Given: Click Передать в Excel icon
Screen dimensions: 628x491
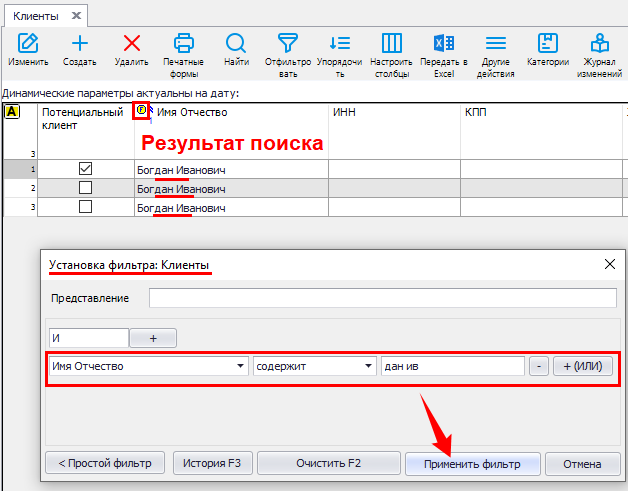Looking at the screenshot, I should click(444, 43).
